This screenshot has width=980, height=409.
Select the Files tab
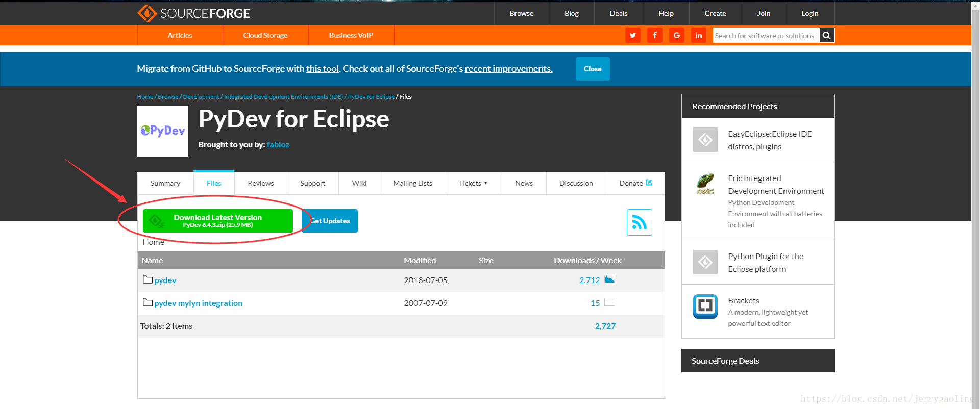[214, 183]
